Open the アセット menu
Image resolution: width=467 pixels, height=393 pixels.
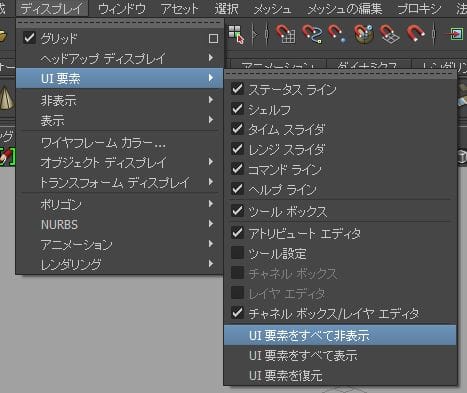(179, 8)
